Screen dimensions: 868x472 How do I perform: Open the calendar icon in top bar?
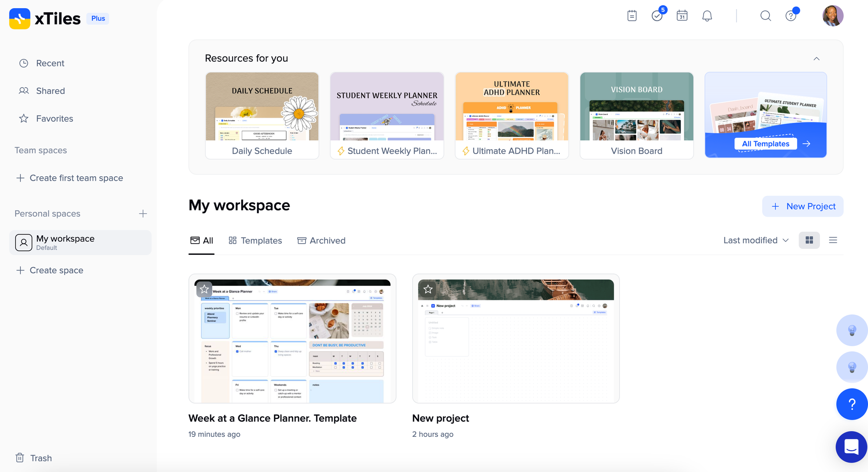click(682, 16)
